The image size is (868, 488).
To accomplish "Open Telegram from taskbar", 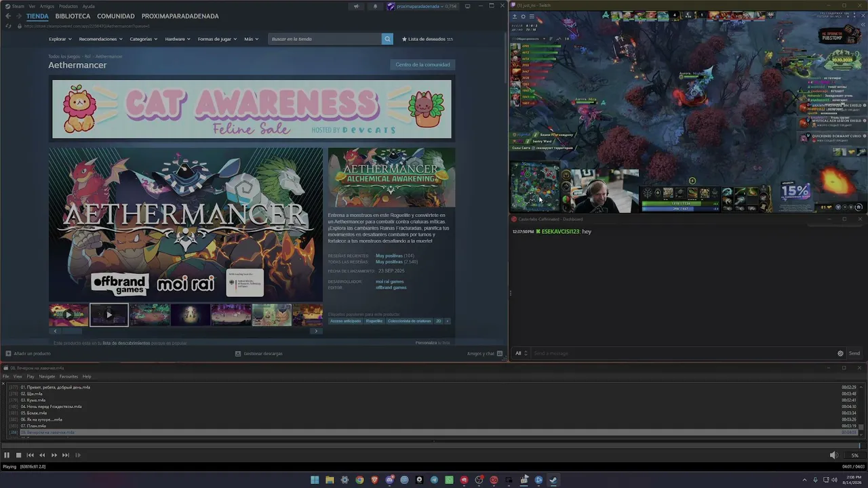I will pos(434,480).
